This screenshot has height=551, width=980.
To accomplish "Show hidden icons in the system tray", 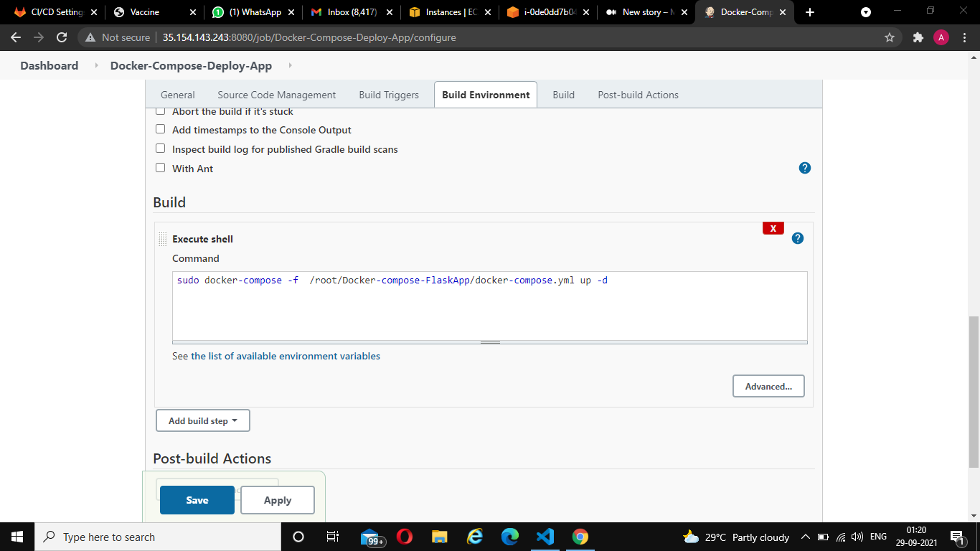I will point(806,537).
